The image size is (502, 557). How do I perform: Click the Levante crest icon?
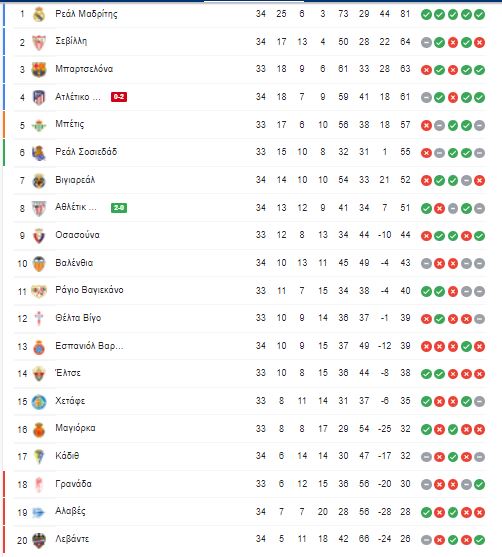(39, 540)
